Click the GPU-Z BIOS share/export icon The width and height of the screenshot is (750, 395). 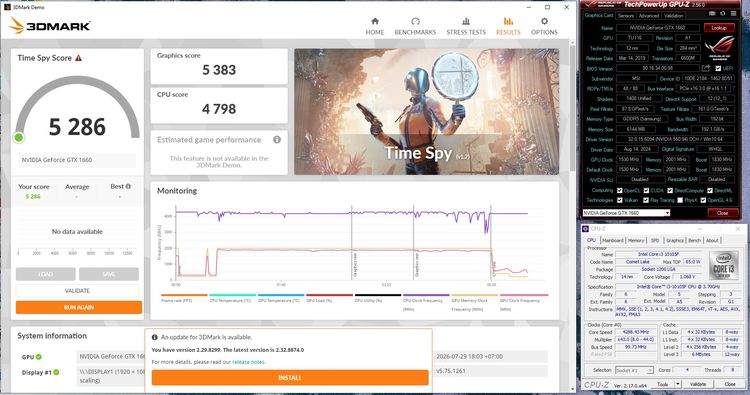(706, 68)
